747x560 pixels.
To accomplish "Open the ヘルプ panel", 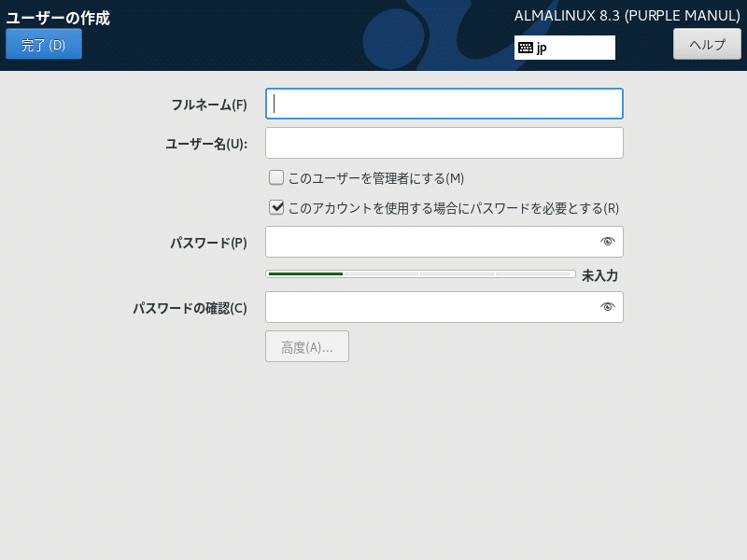I will click(x=707, y=43).
